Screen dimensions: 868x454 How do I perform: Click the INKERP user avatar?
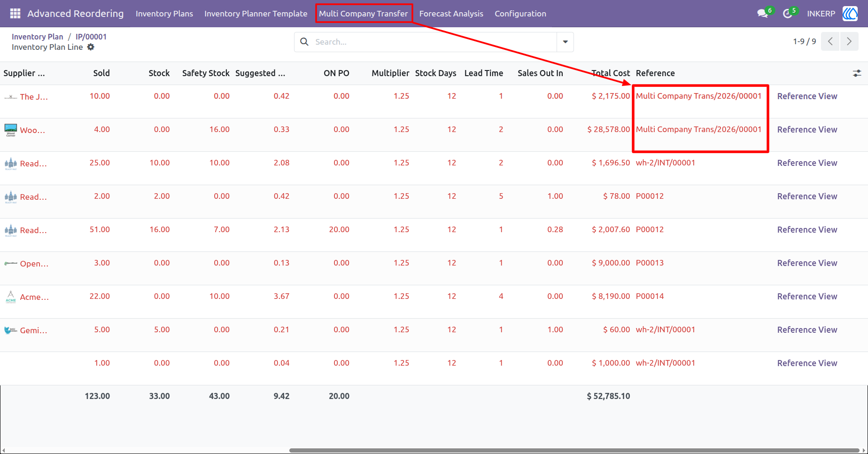[850, 14]
